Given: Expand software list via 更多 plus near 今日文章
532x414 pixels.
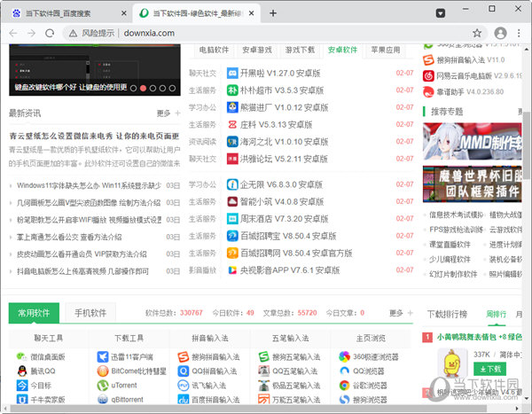Looking at the screenshot, I should (x=401, y=313).
